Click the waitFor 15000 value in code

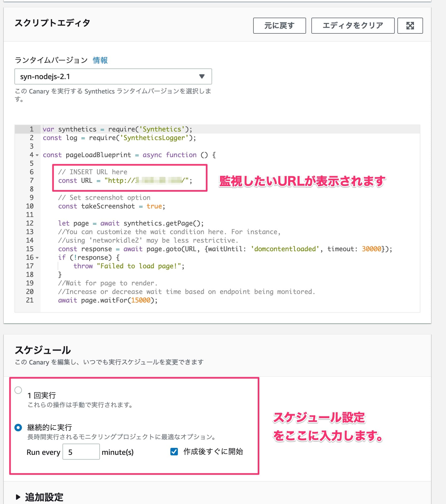[141, 300]
